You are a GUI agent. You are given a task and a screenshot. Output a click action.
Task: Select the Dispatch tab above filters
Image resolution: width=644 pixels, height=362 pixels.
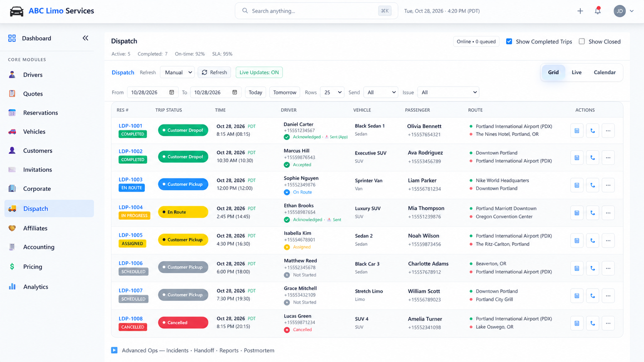click(123, 72)
